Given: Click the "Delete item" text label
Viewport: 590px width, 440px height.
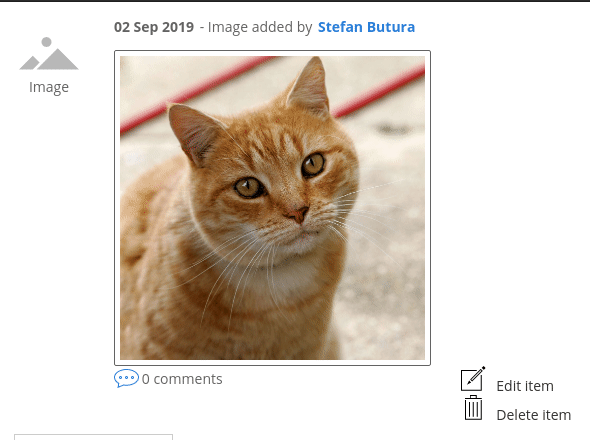Looking at the screenshot, I should click(534, 415).
